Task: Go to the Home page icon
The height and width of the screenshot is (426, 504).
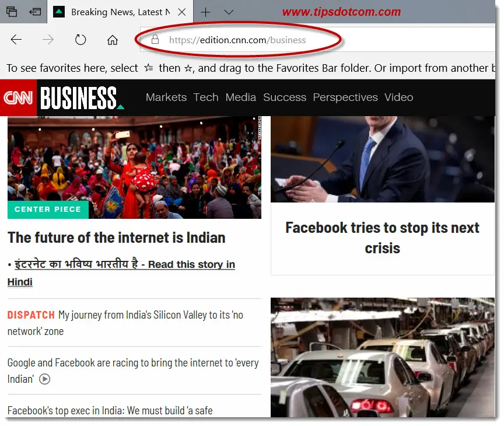Action: click(113, 40)
